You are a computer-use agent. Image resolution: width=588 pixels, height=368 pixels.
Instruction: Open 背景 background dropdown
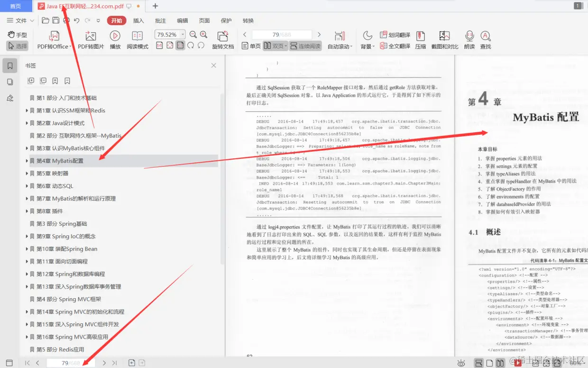click(367, 40)
